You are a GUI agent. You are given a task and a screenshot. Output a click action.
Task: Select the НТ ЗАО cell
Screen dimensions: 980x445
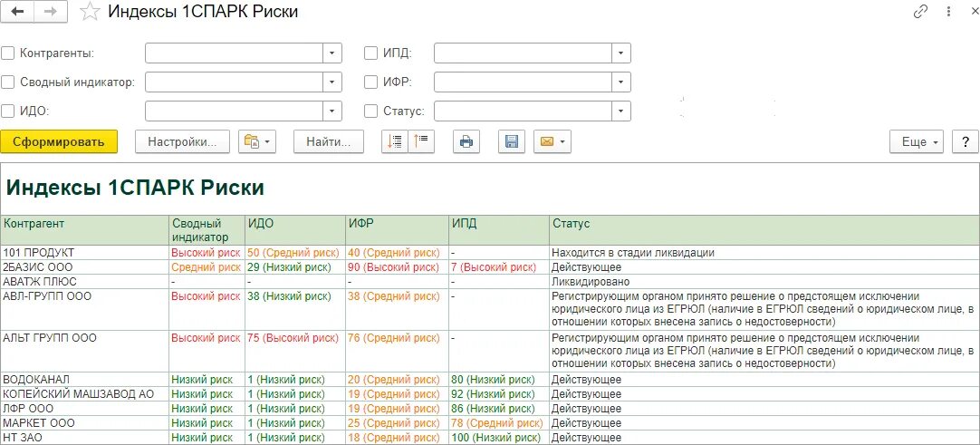85,438
